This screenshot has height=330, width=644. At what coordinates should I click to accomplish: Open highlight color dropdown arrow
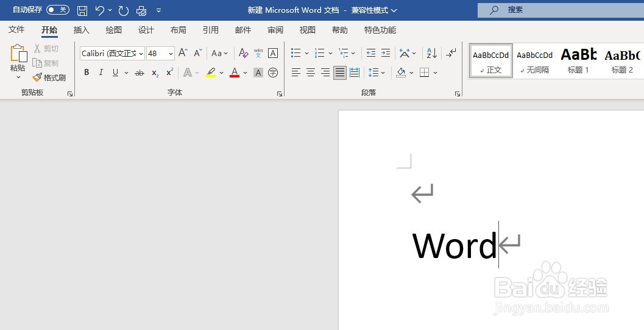pos(221,73)
